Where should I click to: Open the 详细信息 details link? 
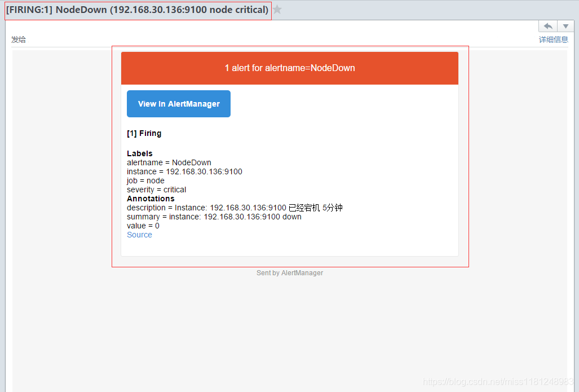(553, 39)
